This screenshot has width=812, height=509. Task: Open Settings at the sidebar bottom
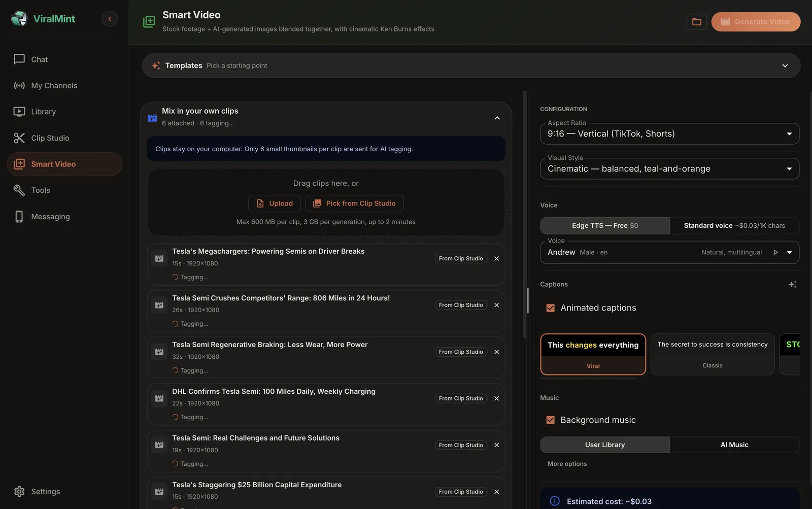click(x=64, y=492)
